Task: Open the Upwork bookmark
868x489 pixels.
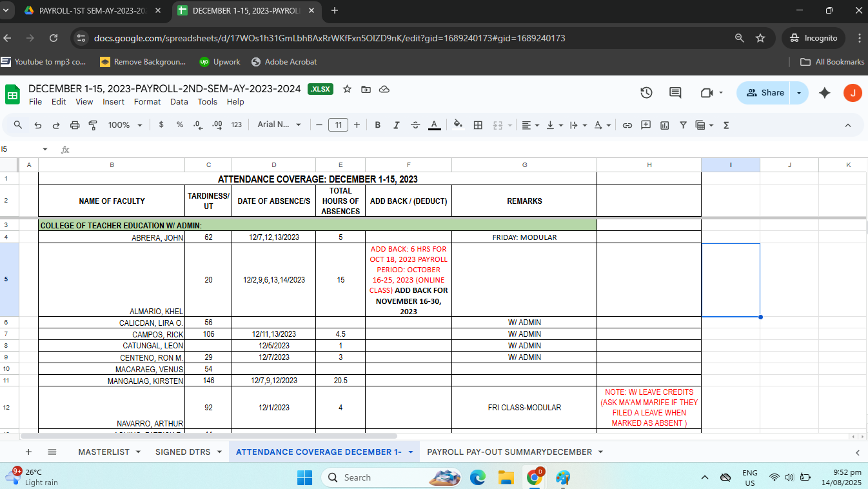Action: (219, 62)
